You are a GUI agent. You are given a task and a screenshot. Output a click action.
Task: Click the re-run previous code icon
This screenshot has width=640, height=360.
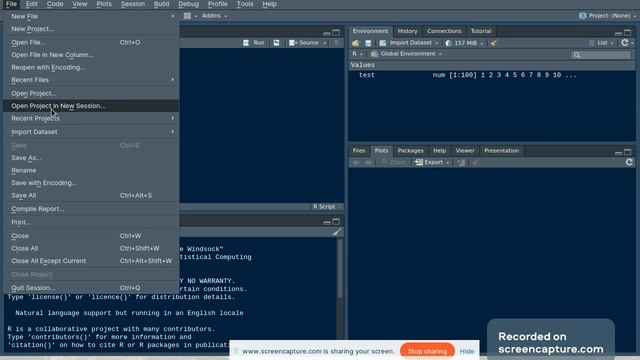point(276,43)
